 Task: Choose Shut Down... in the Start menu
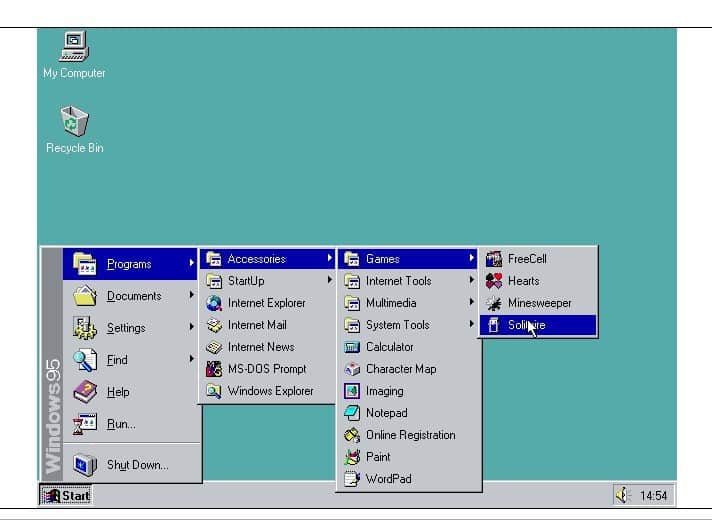click(x=130, y=465)
